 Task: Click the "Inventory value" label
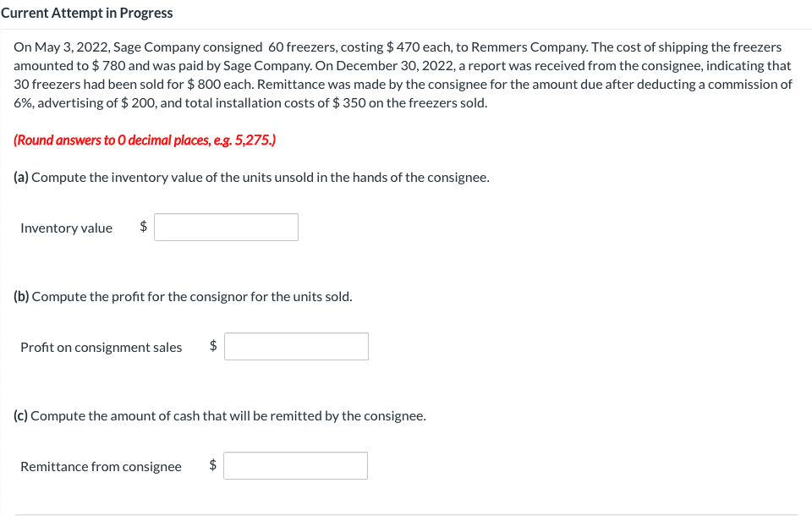(66, 228)
